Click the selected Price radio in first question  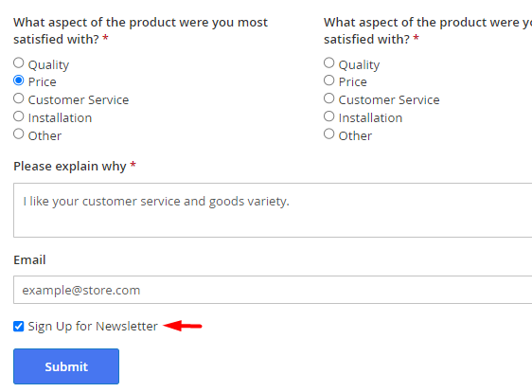(19, 80)
